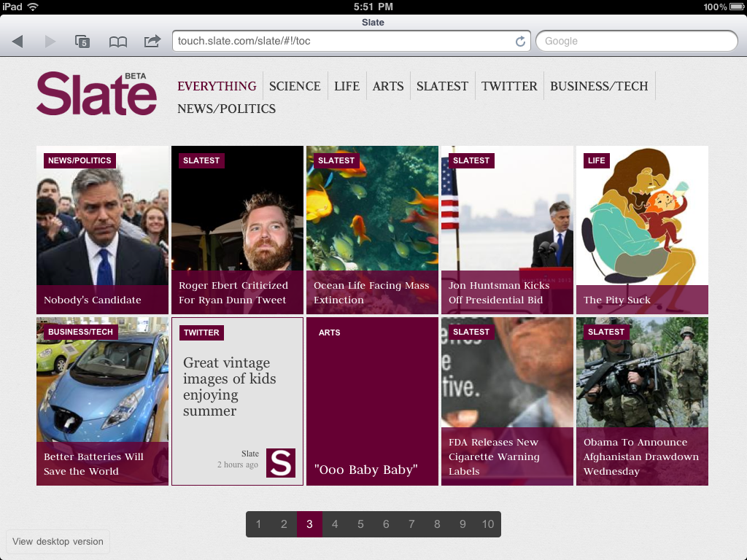The image size is (747, 560).
Task: Open the tabs pages icon
Action: pos(82,42)
